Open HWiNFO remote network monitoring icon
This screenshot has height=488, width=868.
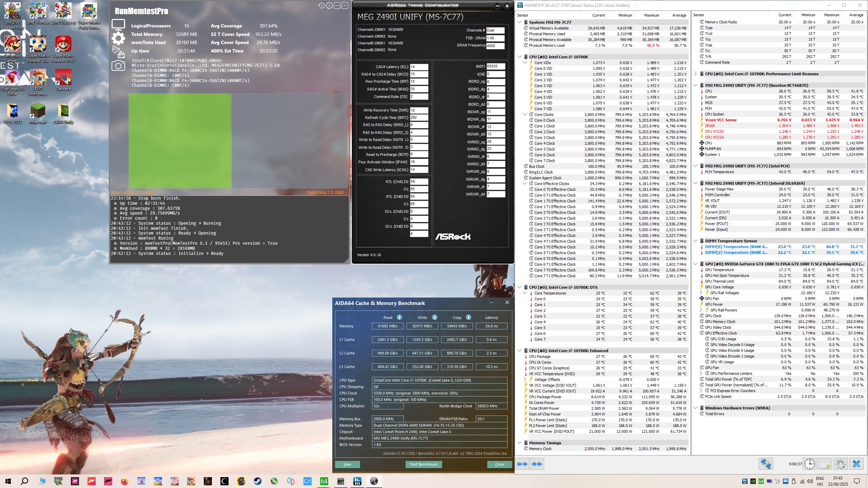tap(766, 464)
